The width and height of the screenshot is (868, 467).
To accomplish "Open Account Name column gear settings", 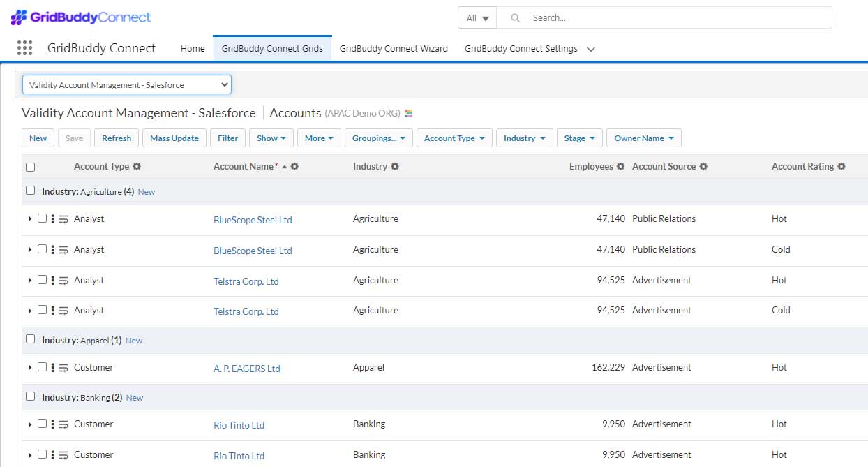I will (x=294, y=167).
